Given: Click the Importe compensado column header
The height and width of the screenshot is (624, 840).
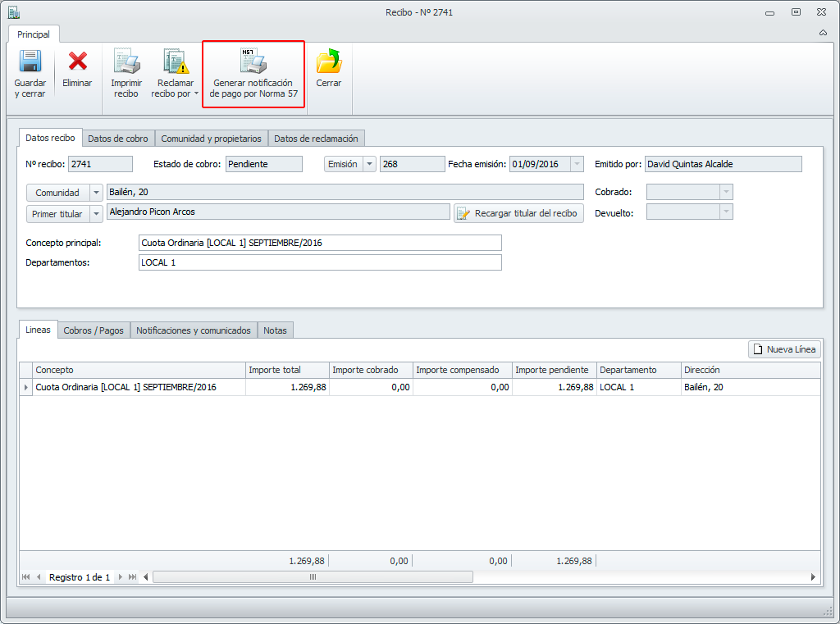Looking at the screenshot, I should [x=463, y=370].
